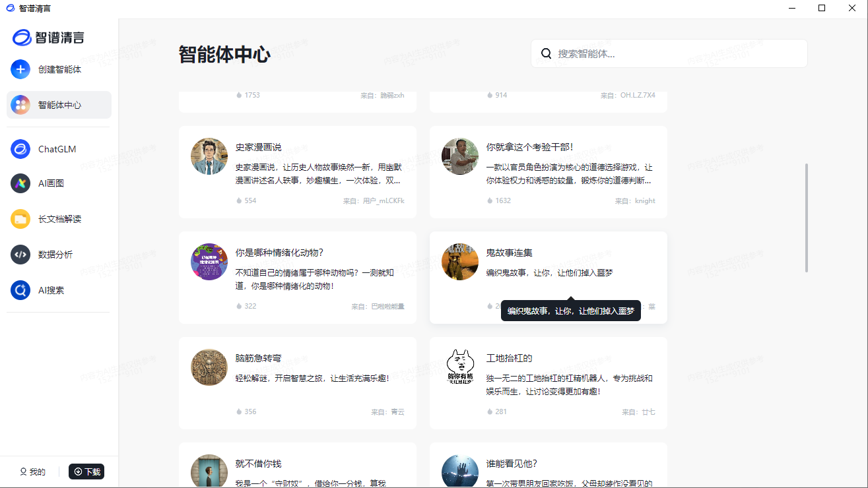Select 智能体中心 in the navigation menu
Viewport: 868px width, 488px height.
59,104
